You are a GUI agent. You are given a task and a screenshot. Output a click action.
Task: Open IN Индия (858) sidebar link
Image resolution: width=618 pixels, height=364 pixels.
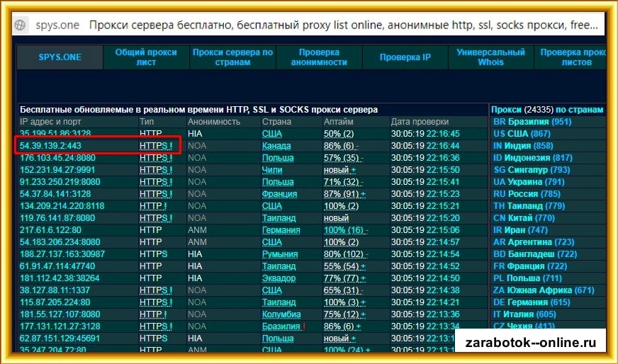[524, 146]
